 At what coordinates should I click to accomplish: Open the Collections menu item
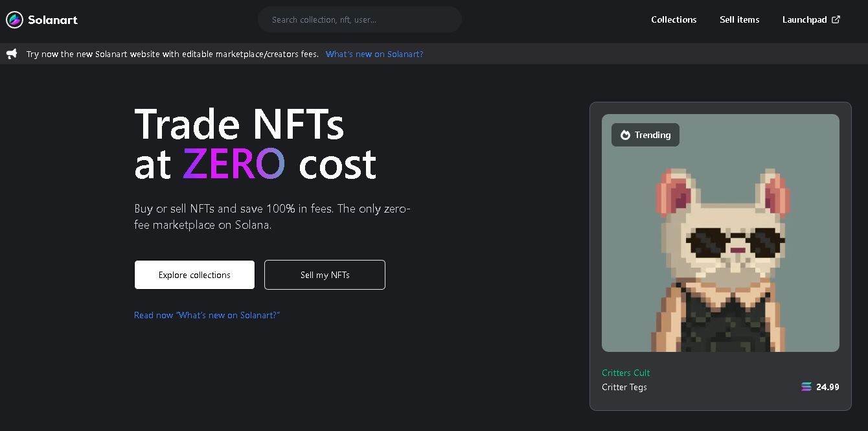674,19
